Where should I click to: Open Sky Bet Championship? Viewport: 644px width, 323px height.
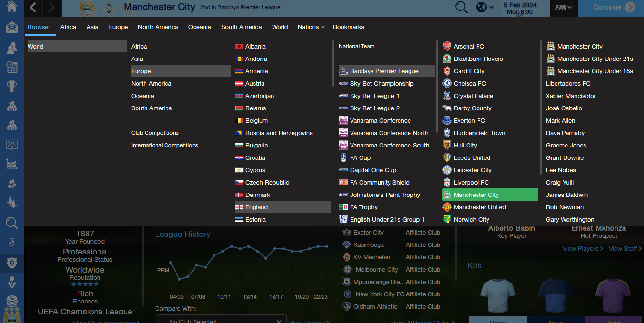click(387, 84)
